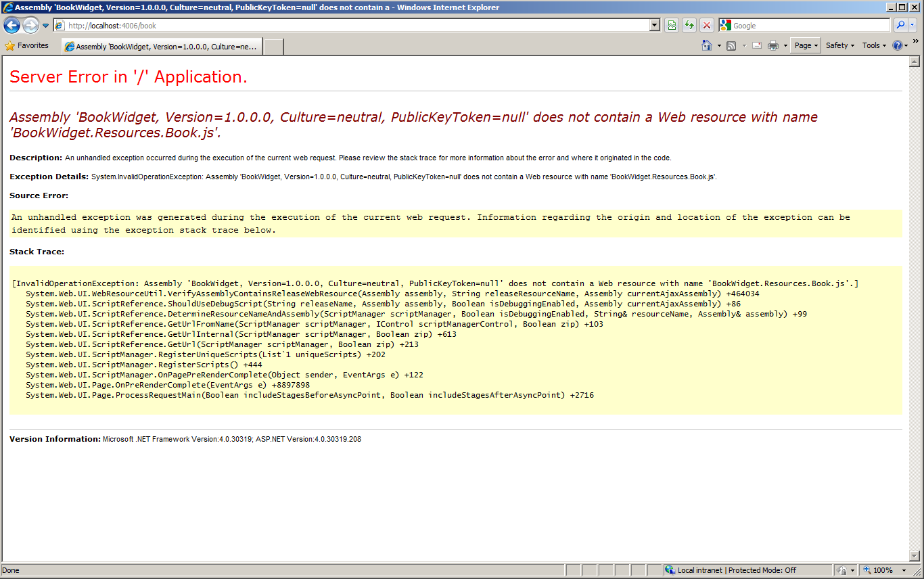924x579 pixels.
Task: Open a new blank tab
Action: (273, 47)
